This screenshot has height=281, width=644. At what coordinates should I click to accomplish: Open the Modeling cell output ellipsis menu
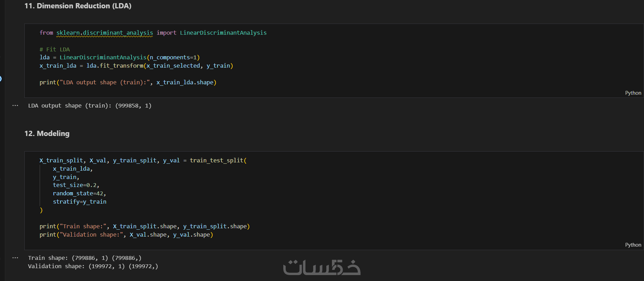(x=15, y=258)
